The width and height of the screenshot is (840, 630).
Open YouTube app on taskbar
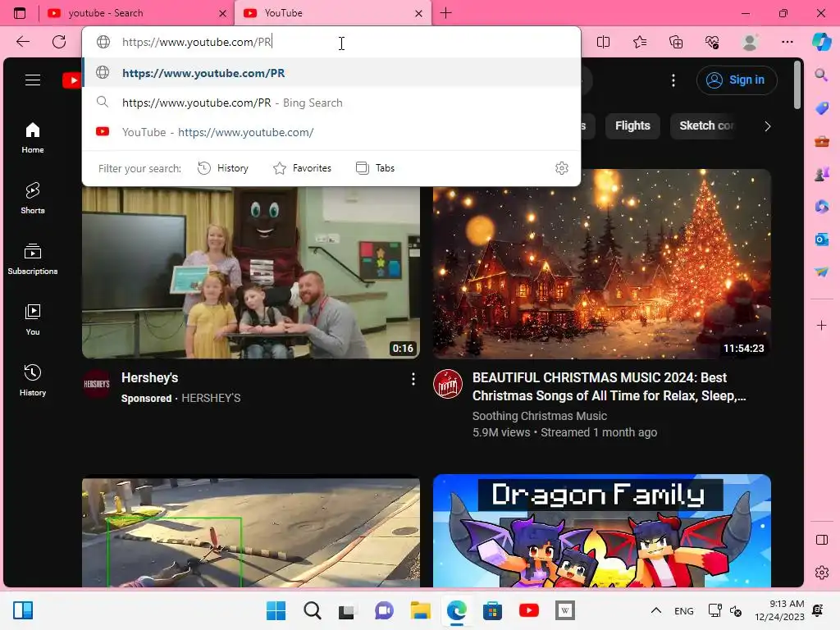(x=529, y=610)
